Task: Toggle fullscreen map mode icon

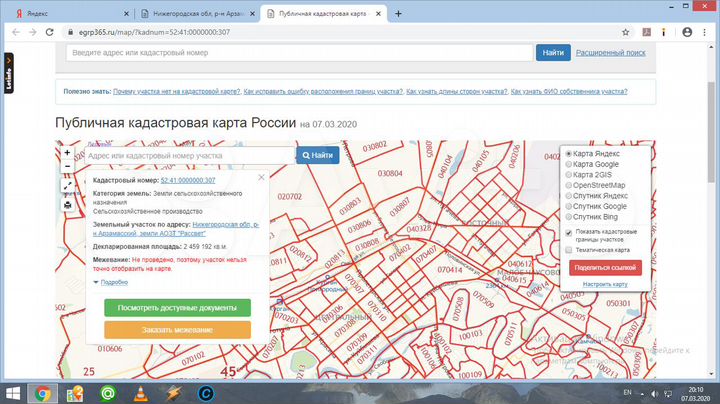Action: tap(68, 185)
